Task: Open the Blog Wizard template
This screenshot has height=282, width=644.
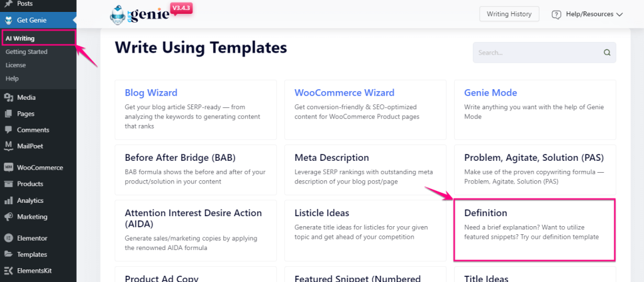Action: pyautogui.click(x=196, y=109)
